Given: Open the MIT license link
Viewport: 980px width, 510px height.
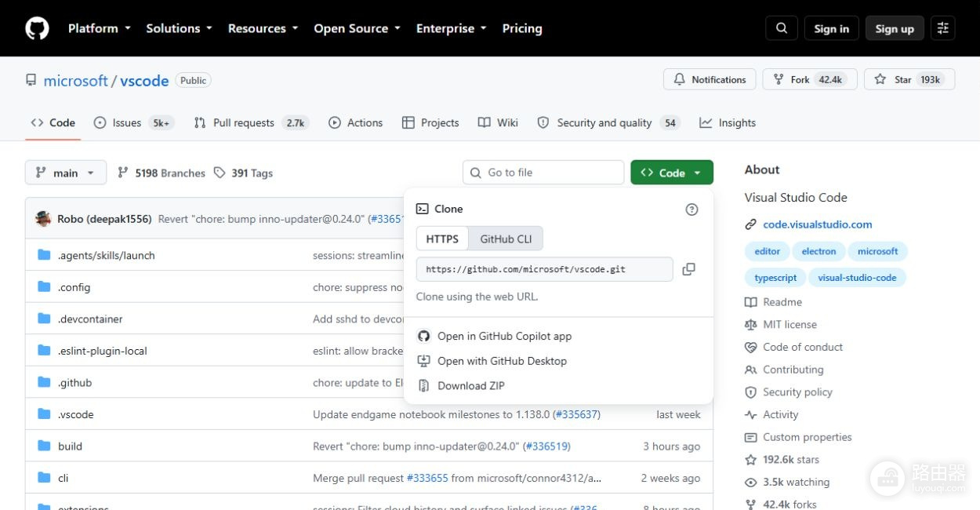Looking at the screenshot, I should tap(790, 324).
